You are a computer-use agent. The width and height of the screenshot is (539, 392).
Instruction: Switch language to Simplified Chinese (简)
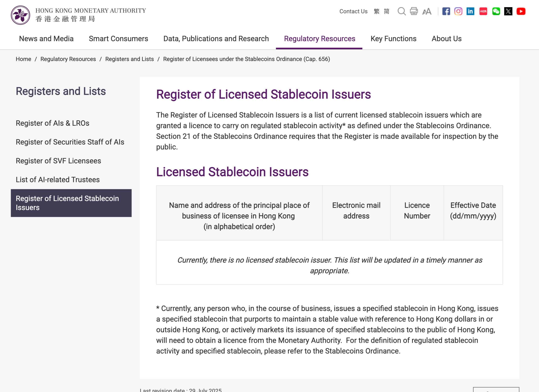click(x=386, y=11)
